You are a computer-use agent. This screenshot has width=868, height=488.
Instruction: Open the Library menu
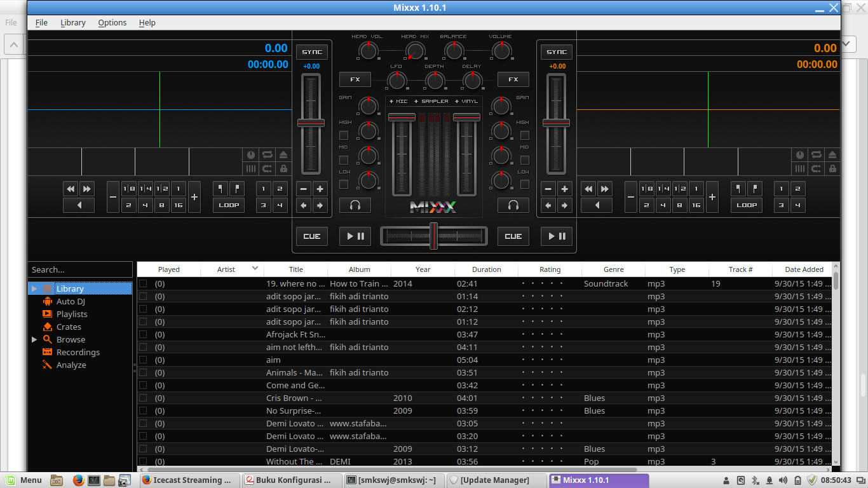73,22
